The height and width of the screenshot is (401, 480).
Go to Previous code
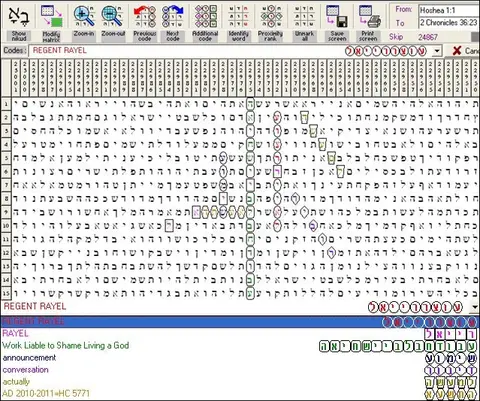click(145, 16)
